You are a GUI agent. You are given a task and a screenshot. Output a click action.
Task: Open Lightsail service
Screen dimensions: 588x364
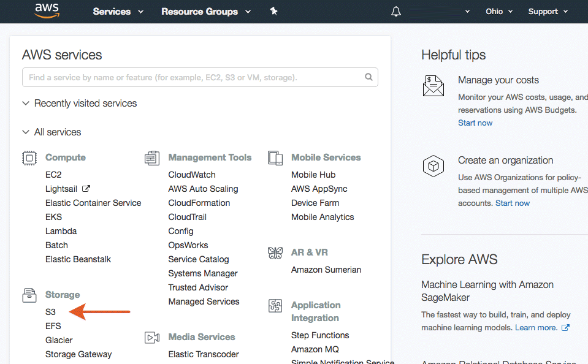[x=61, y=189]
